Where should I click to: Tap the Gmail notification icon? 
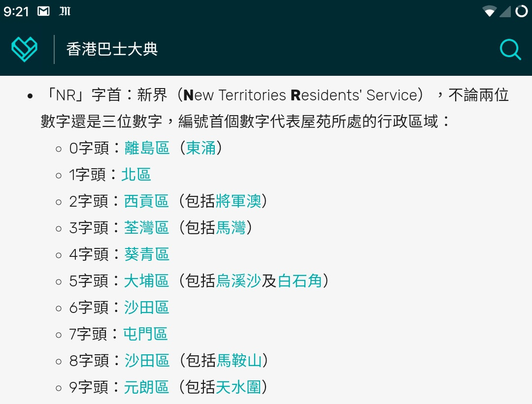pyautogui.click(x=44, y=11)
